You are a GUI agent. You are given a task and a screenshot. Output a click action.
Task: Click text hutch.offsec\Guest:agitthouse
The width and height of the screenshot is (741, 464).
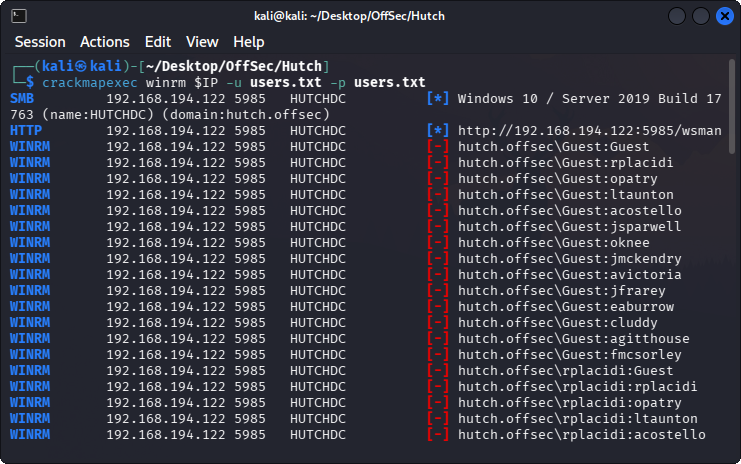[x=573, y=339]
